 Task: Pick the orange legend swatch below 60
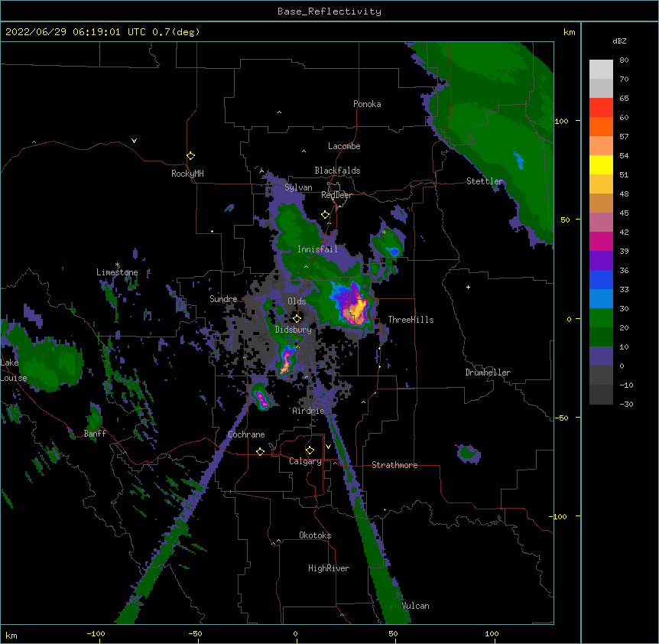coord(601,126)
